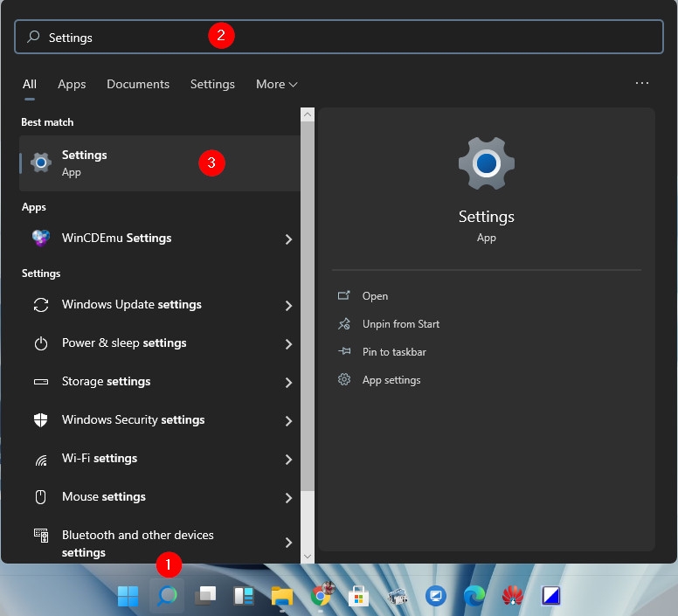The height and width of the screenshot is (616, 678).
Task: Click the Unpin from Start icon
Action: 344,324
